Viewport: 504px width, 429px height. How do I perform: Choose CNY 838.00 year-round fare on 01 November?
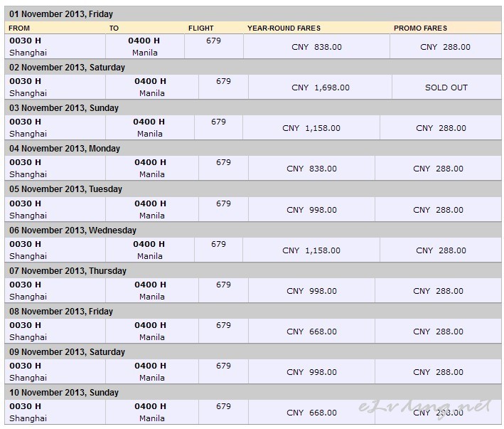pyautogui.click(x=316, y=47)
